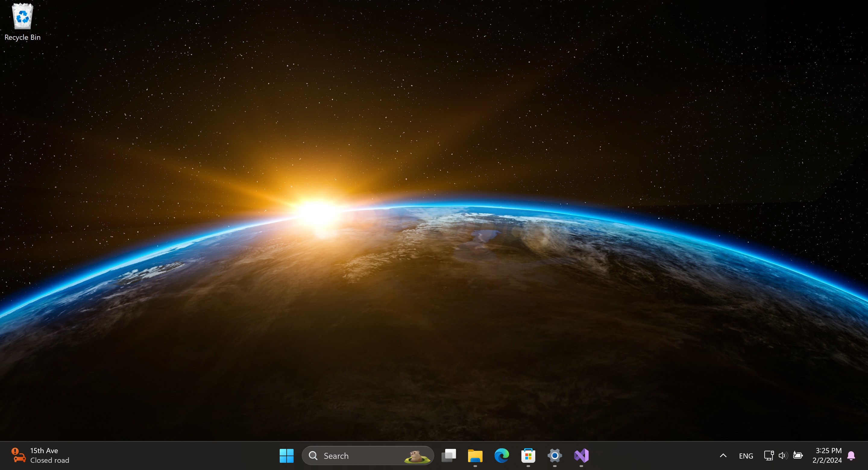
Task: Open the Microsoft Store app
Action: point(528,456)
